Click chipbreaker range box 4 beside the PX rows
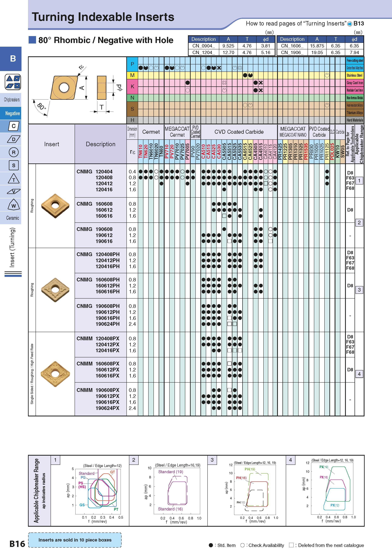This screenshot has height=555, width=392. click(359, 374)
